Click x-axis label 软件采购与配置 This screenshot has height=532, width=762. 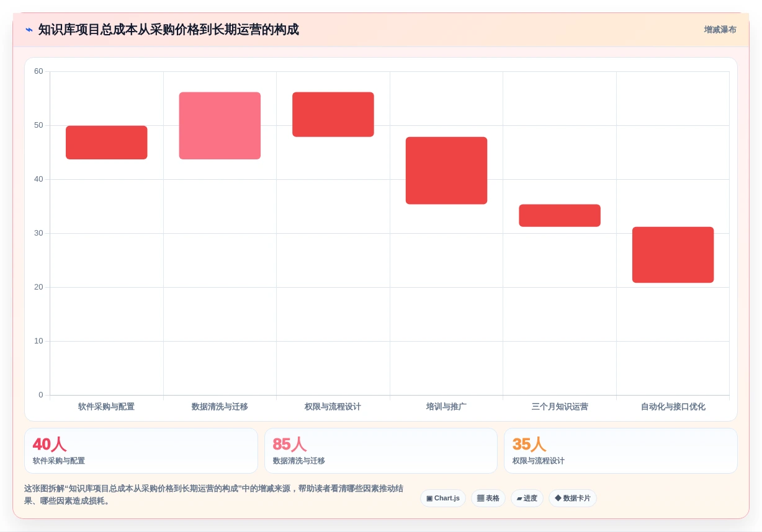[106, 407]
